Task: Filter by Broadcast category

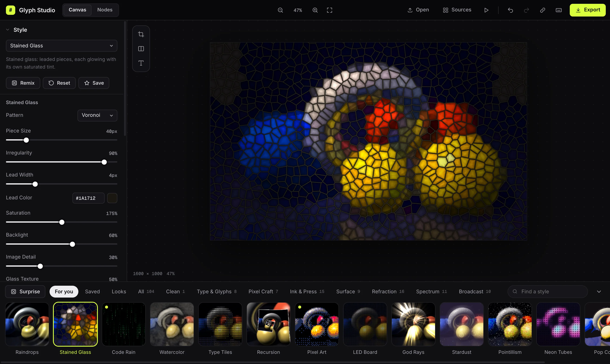Action: pos(475,291)
